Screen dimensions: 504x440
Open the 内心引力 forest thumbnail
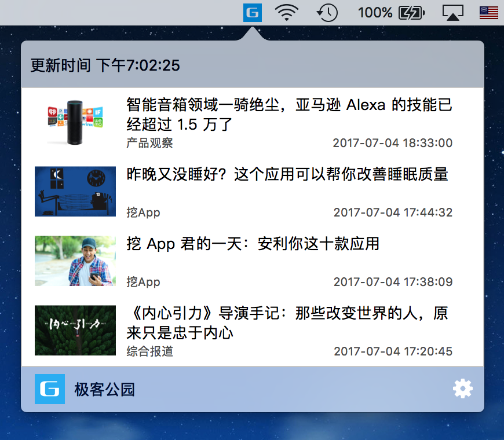tap(75, 330)
